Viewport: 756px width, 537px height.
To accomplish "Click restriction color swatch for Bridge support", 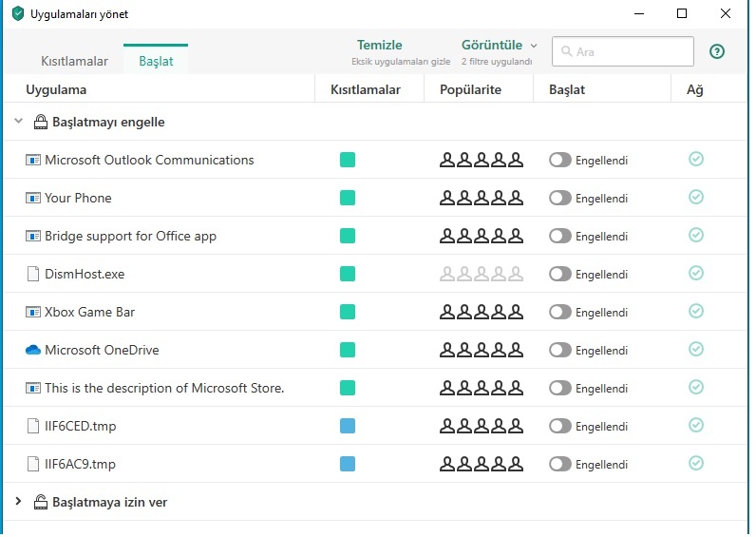I will click(x=348, y=236).
